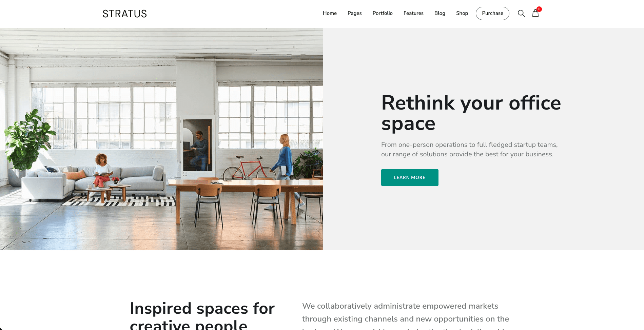The height and width of the screenshot is (330, 644).
Task: Click the From one-person operations paragraph
Action: coord(469,149)
